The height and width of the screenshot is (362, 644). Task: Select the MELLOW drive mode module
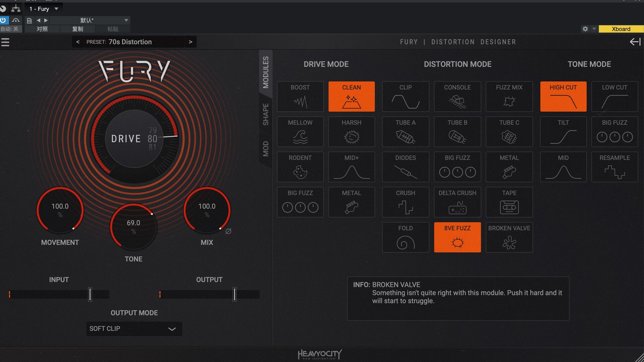coord(300,132)
